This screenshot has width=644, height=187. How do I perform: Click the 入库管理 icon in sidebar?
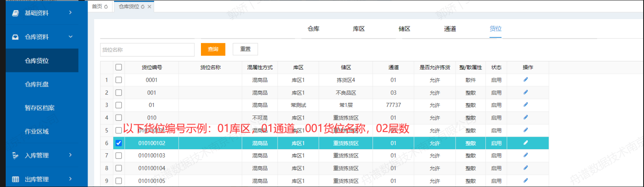pyautogui.click(x=15, y=155)
